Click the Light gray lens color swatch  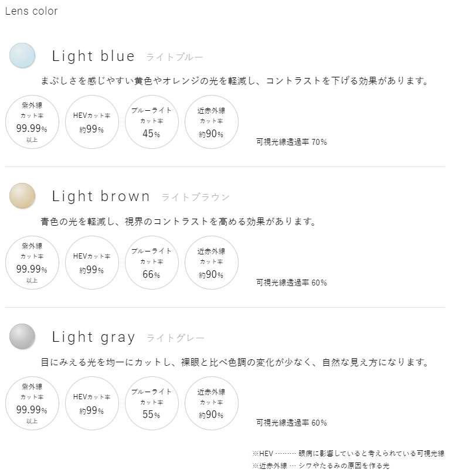click(x=22, y=336)
